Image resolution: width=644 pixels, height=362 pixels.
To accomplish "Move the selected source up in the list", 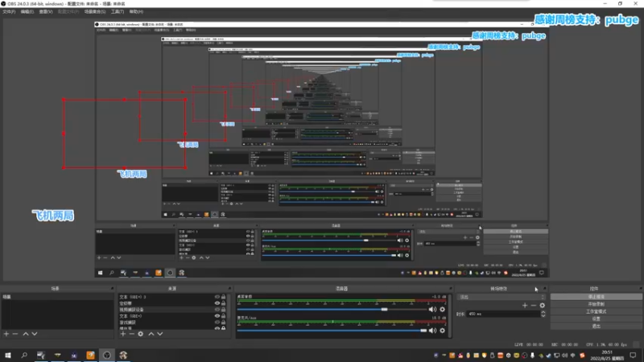I will [x=151, y=334].
